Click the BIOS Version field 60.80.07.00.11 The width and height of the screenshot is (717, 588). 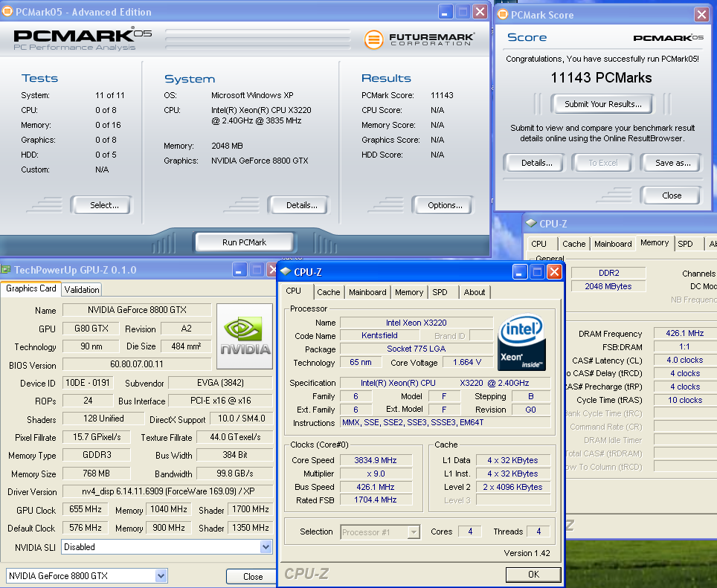coord(137,364)
